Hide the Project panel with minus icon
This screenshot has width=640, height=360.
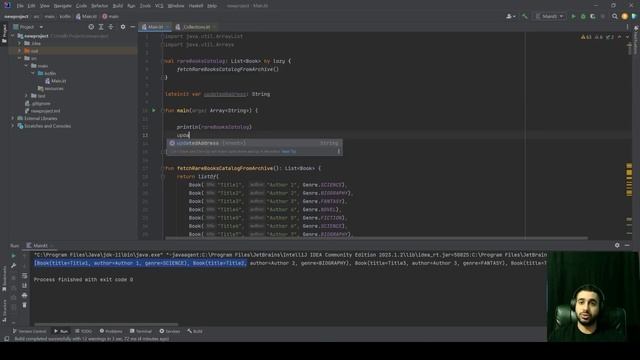click(133, 27)
